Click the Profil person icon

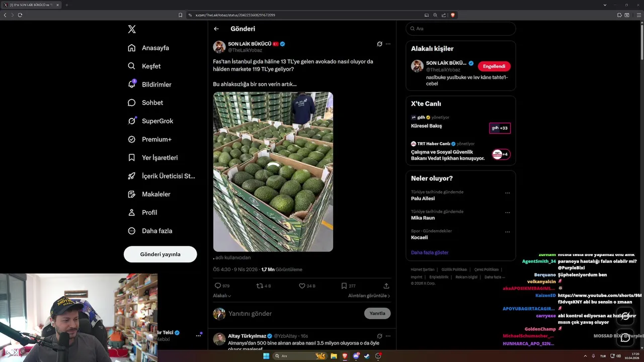[132, 212]
